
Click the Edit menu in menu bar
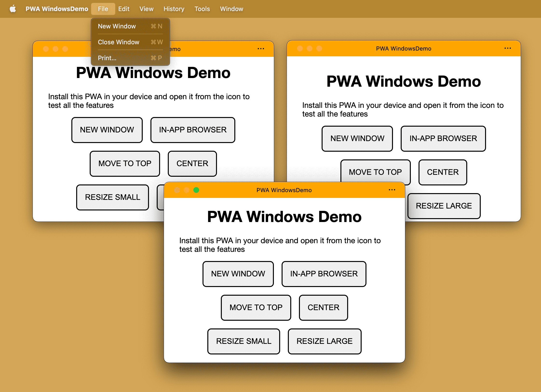tap(123, 8)
